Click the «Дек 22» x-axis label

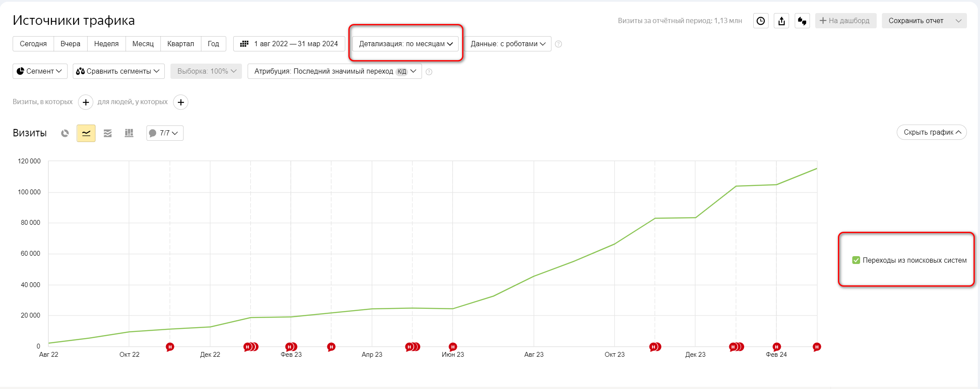[210, 355]
